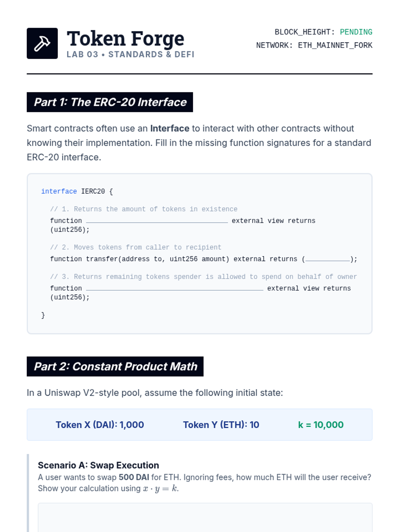Select the Part 1: The ERC-20 Interface heading
This screenshot has height=532, width=399.
(x=110, y=102)
